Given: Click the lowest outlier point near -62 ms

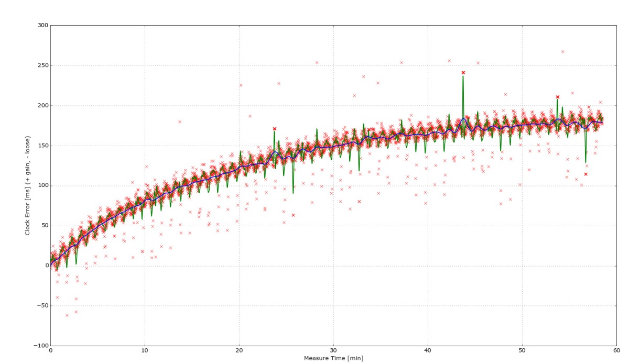Looking at the screenshot, I should [x=67, y=315].
